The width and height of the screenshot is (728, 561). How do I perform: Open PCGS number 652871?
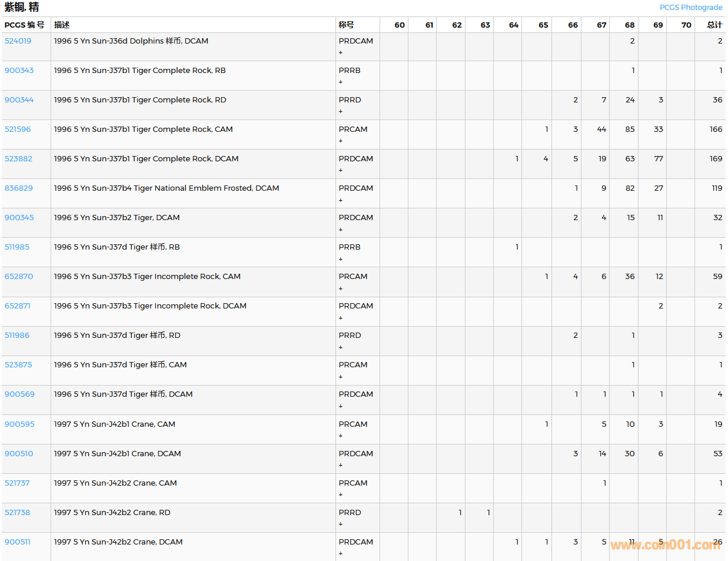(18, 306)
